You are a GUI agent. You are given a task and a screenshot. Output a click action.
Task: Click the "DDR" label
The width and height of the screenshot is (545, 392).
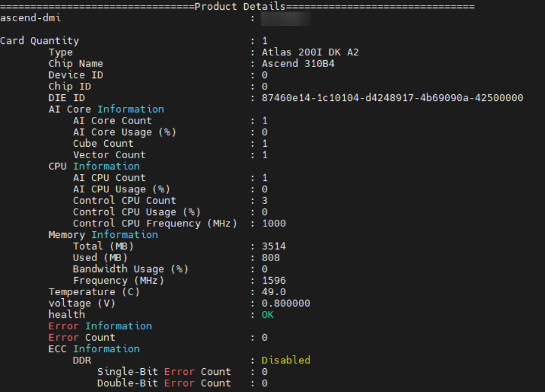[82, 360]
